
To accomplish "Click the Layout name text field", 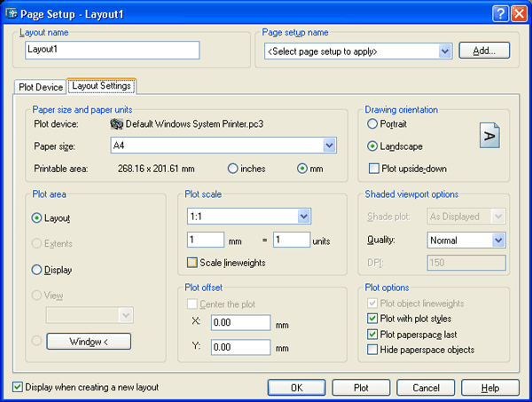I will (x=113, y=51).
